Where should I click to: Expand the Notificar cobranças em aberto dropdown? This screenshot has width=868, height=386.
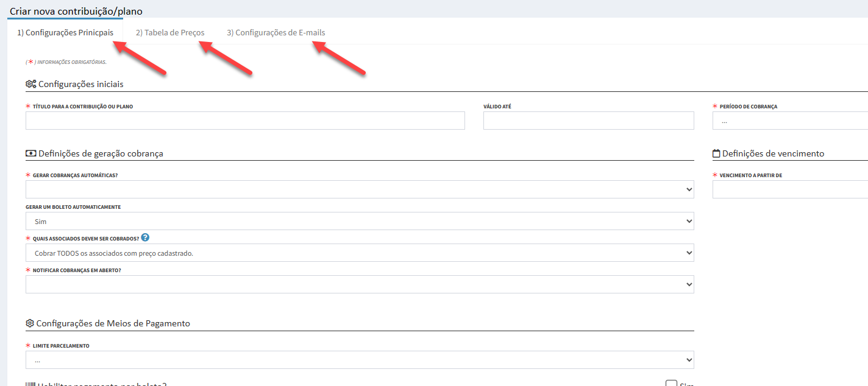pyautogui.click(x=360, y=284)
